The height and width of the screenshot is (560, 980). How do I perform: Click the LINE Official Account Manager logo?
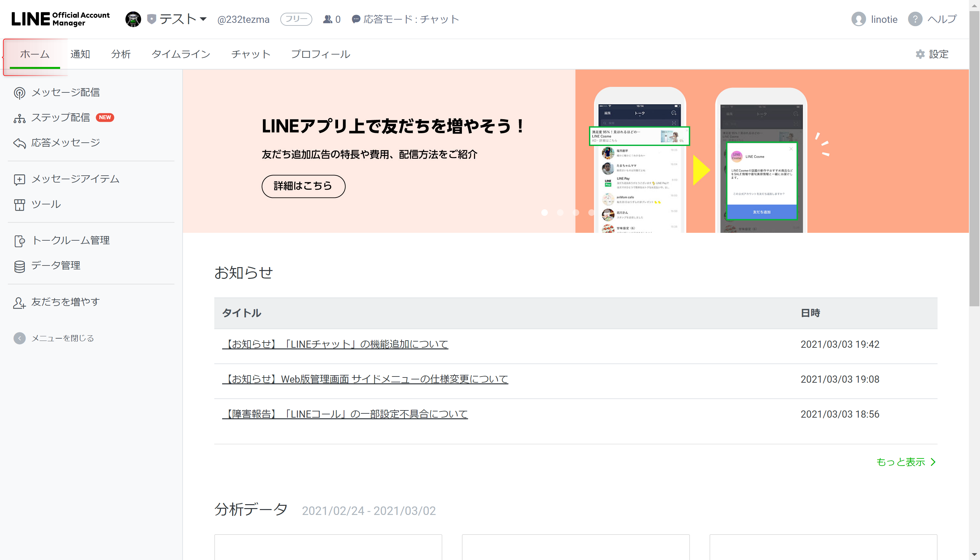(60, 19)
